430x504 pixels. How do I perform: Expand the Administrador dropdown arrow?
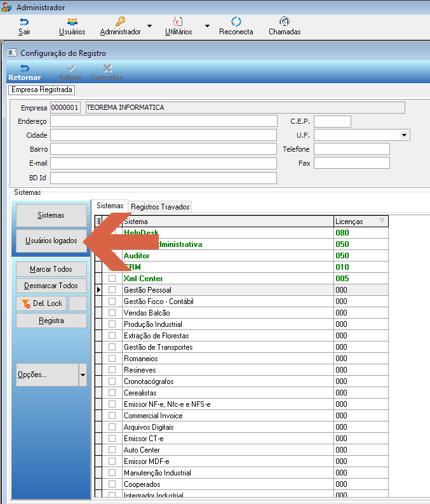tap(149, 26)
